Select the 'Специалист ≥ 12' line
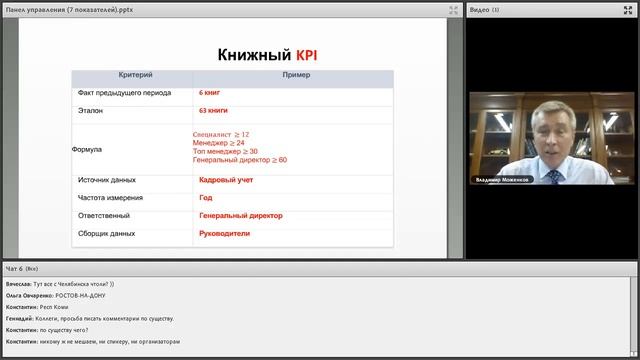The image size is (640, 360). pyautogui.click(x=221, y=134)
